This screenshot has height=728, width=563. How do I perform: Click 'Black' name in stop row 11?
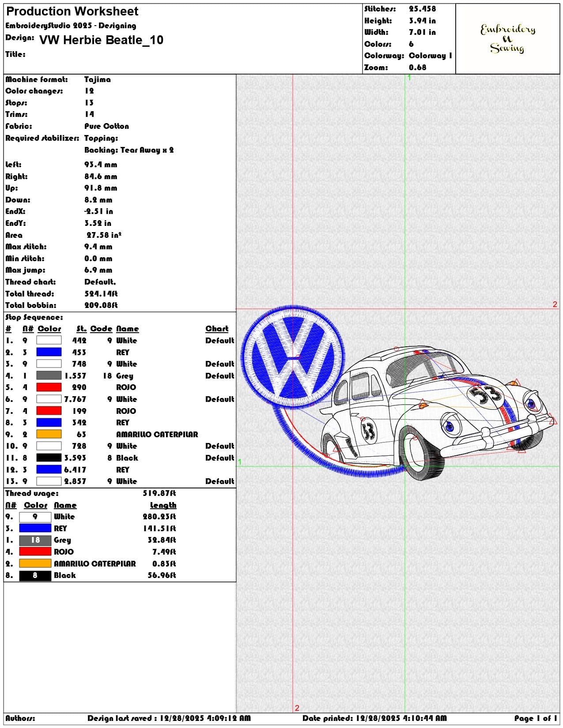[x=127, y=458]
